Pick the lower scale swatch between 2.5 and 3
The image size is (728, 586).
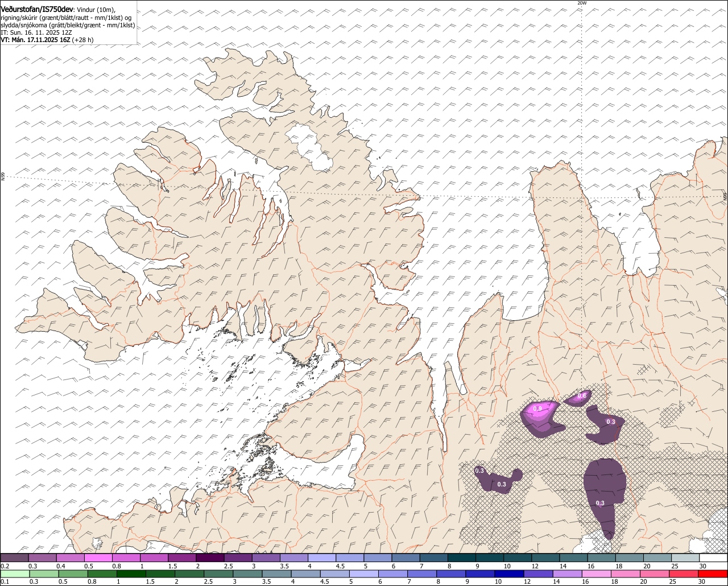tap(220, 573)
